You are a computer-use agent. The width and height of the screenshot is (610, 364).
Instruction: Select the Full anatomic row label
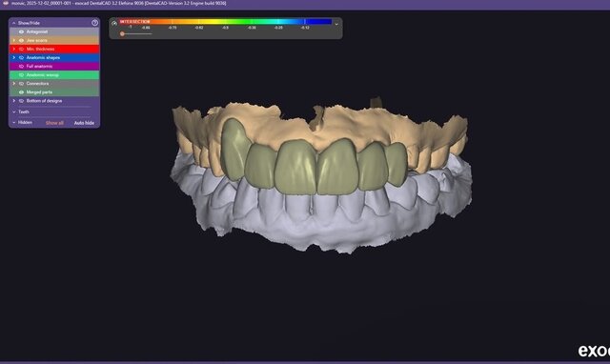[x=39, y=67]
